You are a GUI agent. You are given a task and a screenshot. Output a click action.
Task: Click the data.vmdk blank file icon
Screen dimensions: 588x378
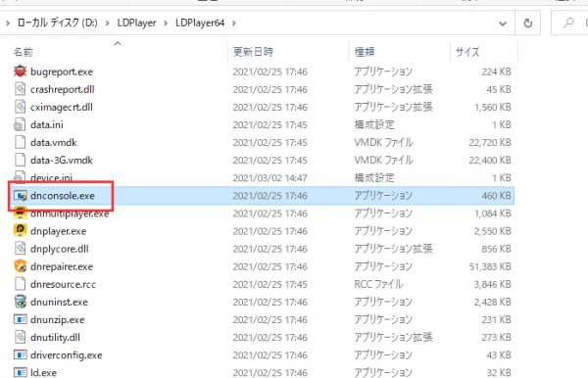(20, 142)
